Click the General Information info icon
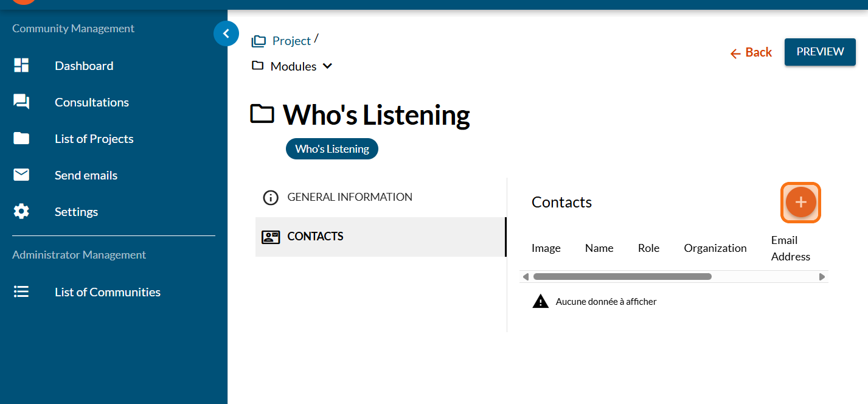This screenshot has width=868, height=404. pos(270,198)
